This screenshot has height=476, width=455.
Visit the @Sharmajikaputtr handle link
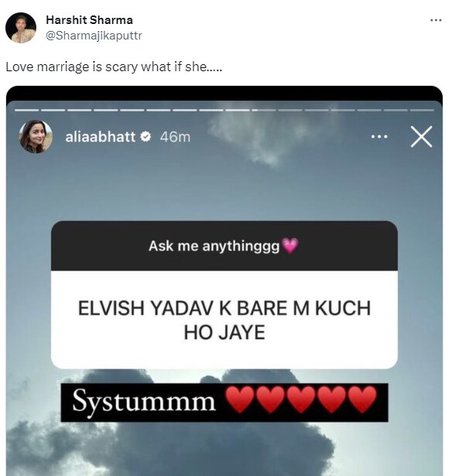click(94, 36)
